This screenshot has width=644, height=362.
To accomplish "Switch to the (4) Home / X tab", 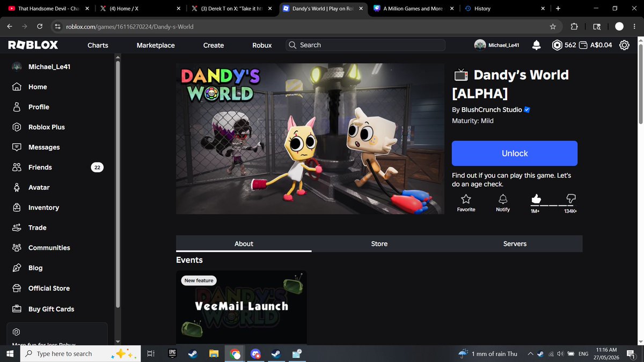I will tap(140, 9).
